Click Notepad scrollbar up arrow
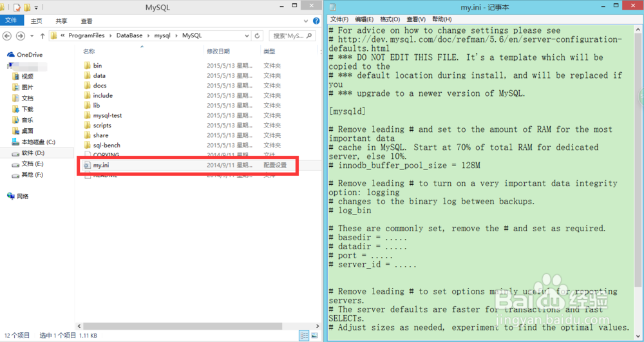 [x=639, y=29]
